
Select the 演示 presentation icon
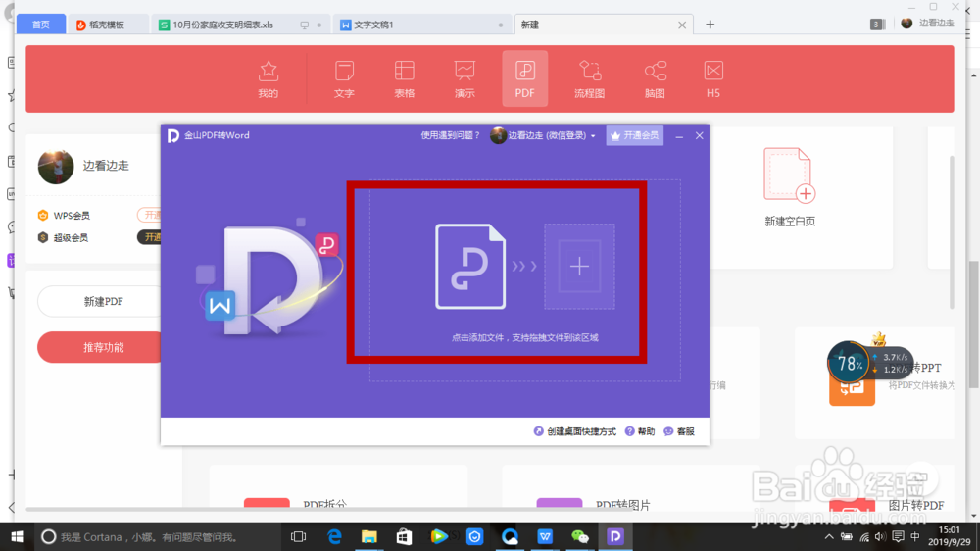[x=465, y=79]
